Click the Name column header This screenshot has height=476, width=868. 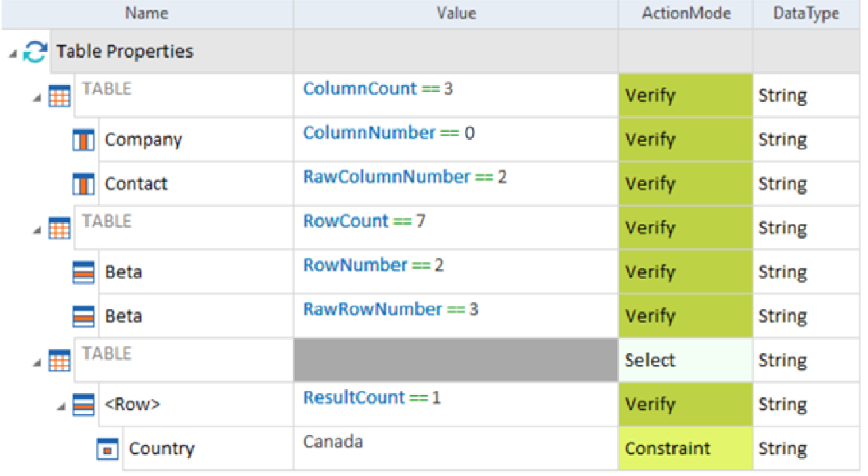[147, 13]
